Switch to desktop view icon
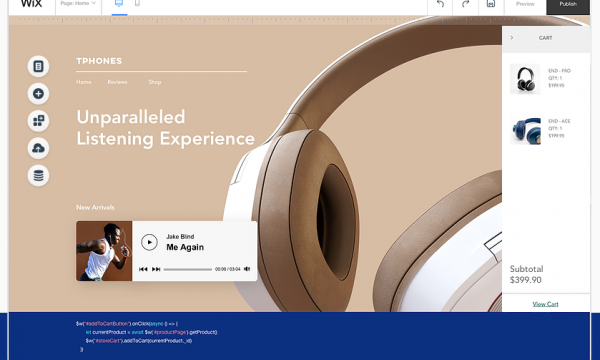The image size is (600, 360). coord(119,4)
